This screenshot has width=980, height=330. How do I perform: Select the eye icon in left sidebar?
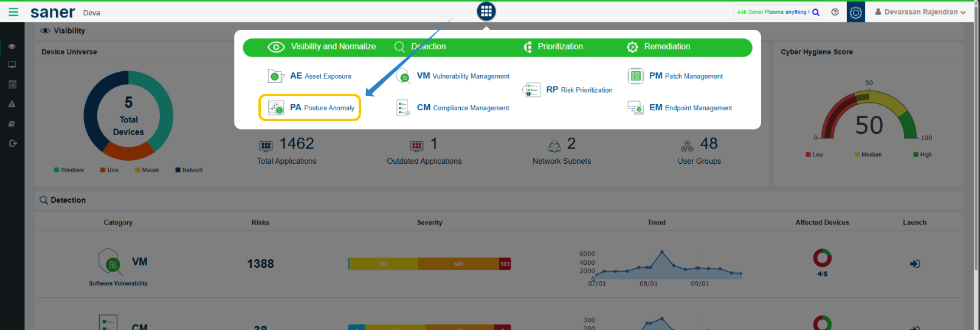[12, 46]
